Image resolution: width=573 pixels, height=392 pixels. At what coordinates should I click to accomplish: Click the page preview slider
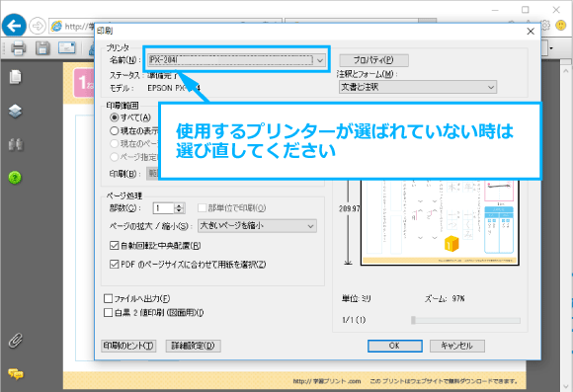coord(466,320)
